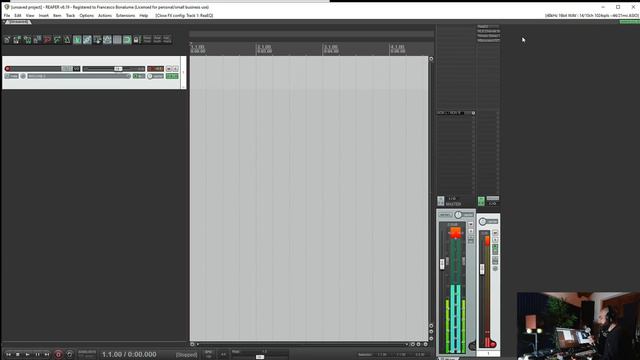The image size is (640, 360).
Task: Open the track 1 input selector dropdown
Action: pyautogui.click(x=79, y=76)
